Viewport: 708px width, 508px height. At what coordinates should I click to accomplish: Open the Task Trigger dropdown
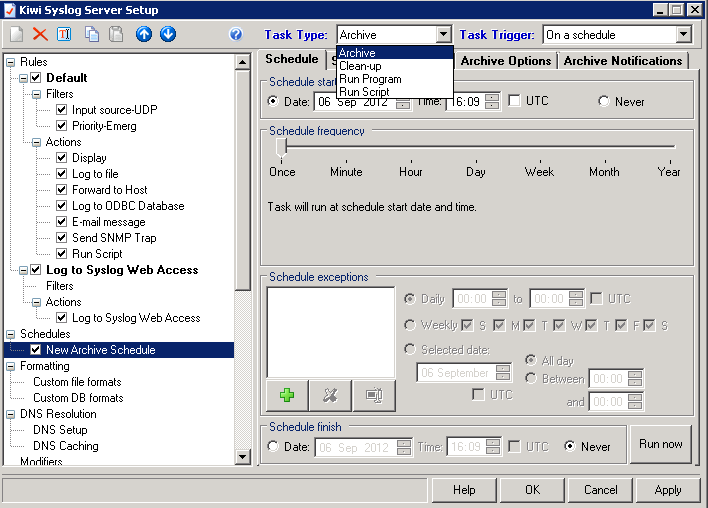coord(684,34)
